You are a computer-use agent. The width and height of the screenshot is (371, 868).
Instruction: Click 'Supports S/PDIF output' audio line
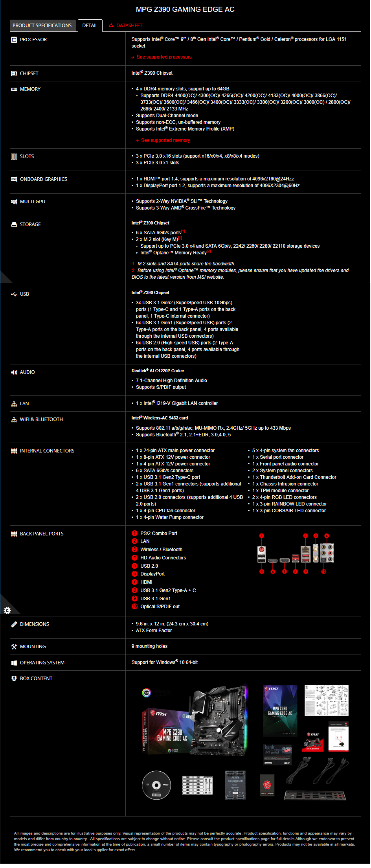click(161, 387)
